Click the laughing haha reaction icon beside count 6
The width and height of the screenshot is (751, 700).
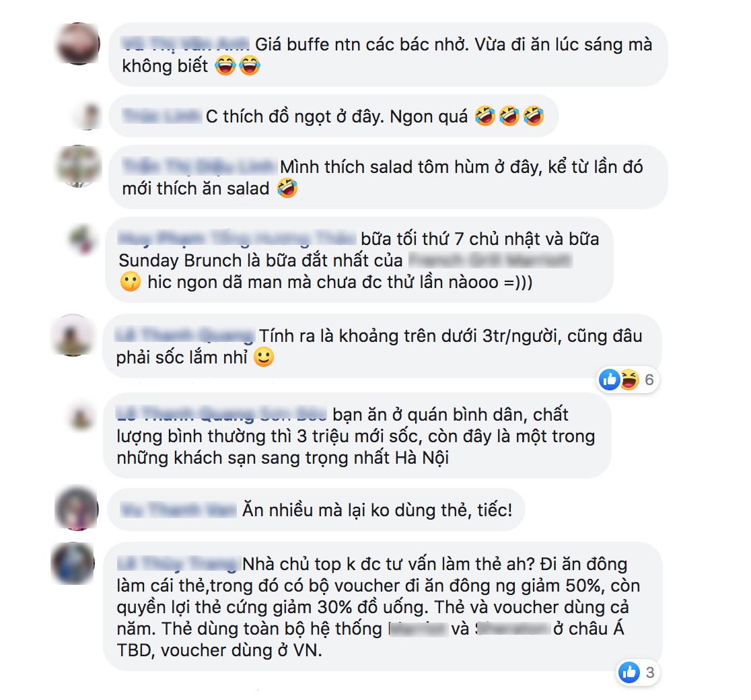coord(629,380)
